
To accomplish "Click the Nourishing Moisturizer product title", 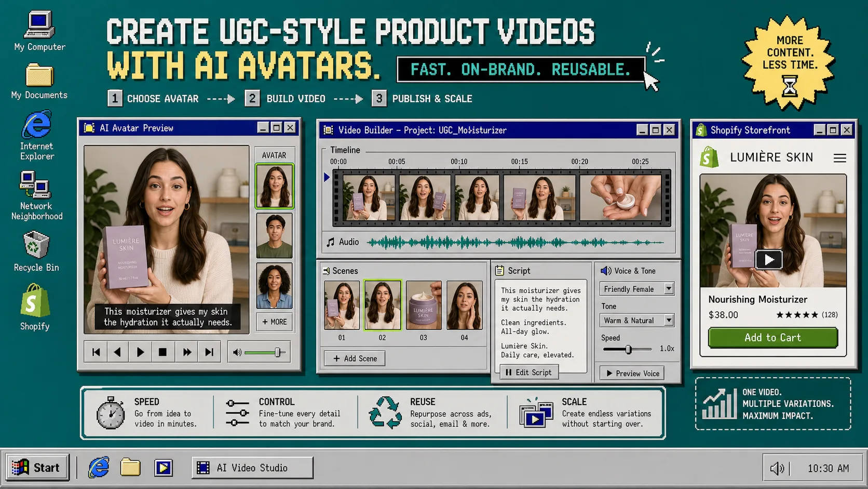I will (x=758, y=299).
